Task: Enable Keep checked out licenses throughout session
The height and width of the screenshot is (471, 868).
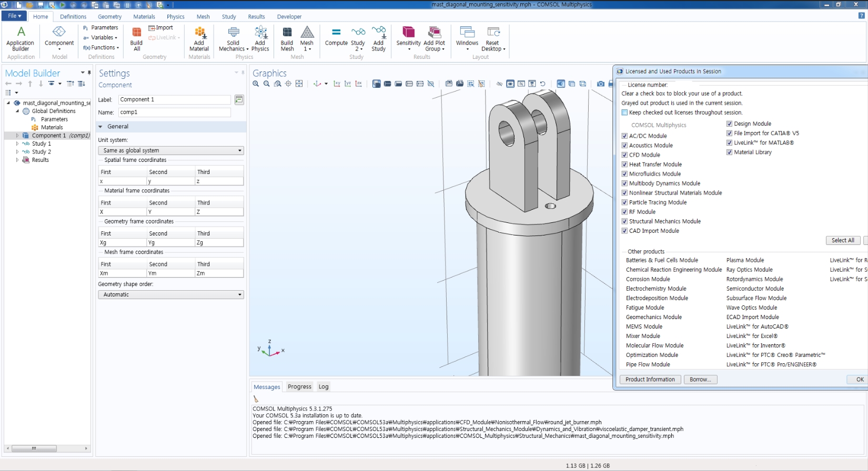Action: (624, 112)
